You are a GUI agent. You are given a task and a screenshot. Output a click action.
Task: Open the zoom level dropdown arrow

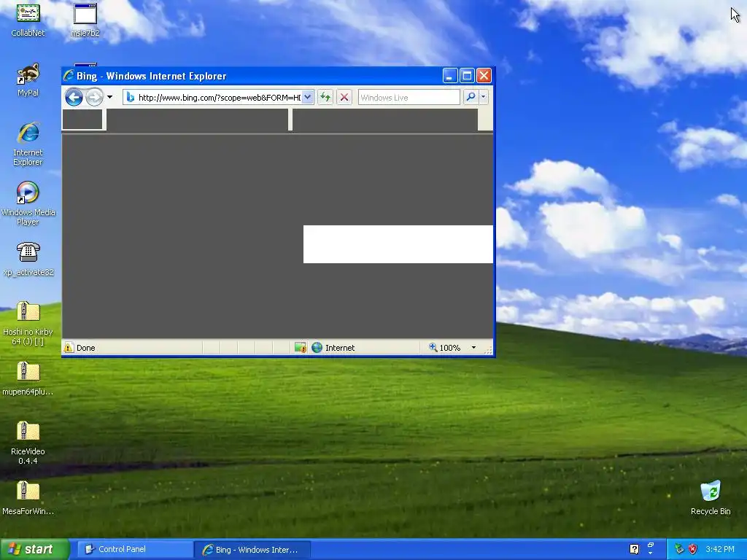pos(473,348)
